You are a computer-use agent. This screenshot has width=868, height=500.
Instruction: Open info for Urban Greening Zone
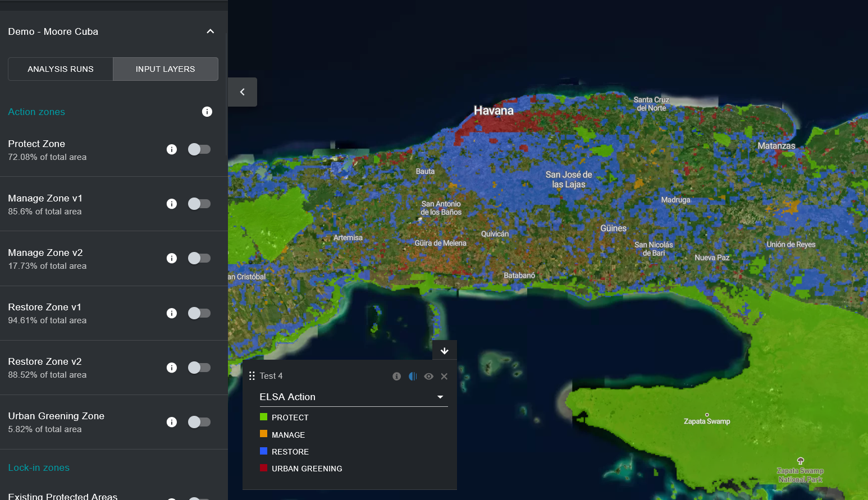click(172, 422)
